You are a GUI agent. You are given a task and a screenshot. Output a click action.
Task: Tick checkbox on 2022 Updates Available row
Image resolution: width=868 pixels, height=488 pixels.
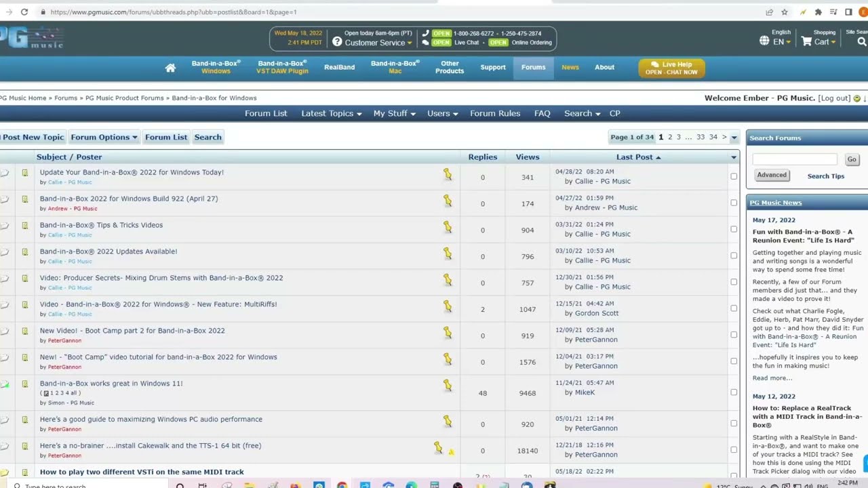pyautogui.click(x=734, y=256)
